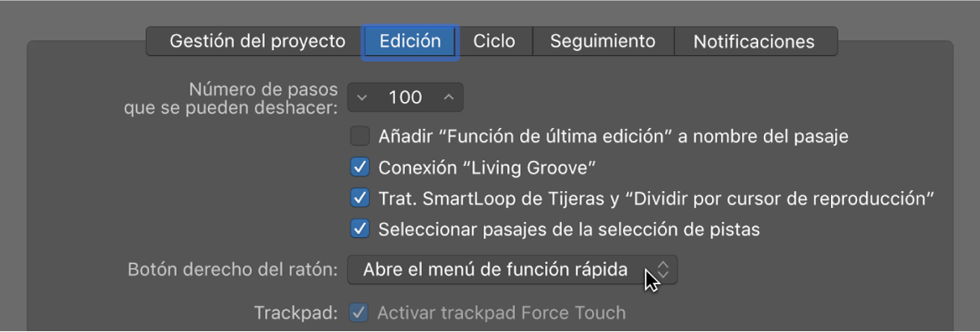Disable the Trat. SmartLoop de Tijeras checkbox

point(360,198)
